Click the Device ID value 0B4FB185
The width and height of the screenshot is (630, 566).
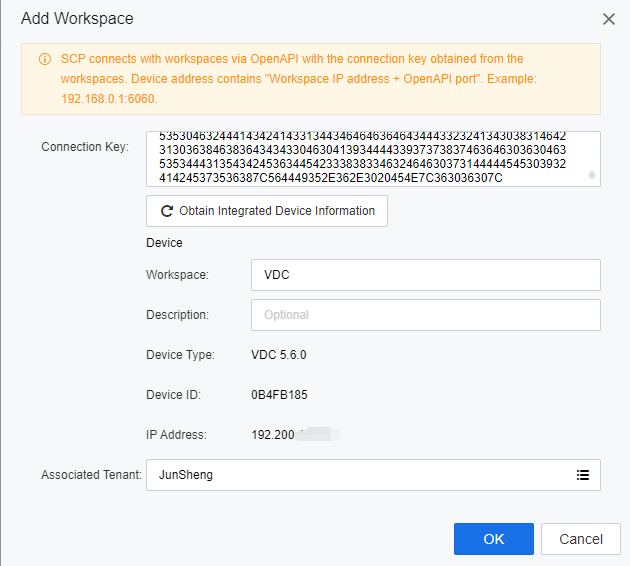[279, 395]
